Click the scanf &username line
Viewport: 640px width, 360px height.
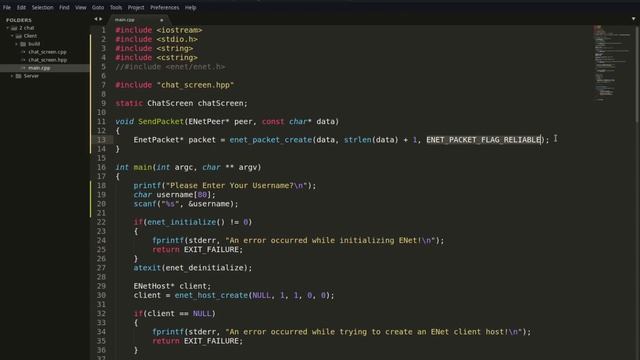pyautogui.click(x=186, y=204)
